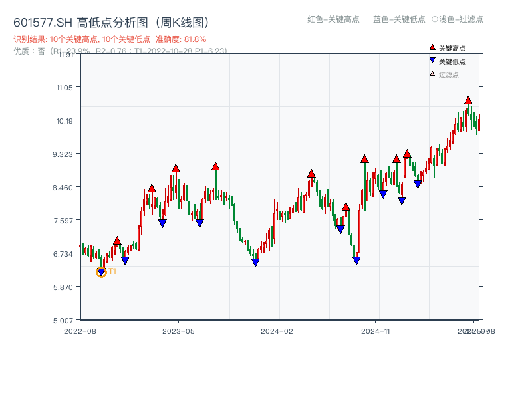Select red high marker near 8.46 in early 2023
The height and width of the screenshot is (399, 532).
(152, 188)
